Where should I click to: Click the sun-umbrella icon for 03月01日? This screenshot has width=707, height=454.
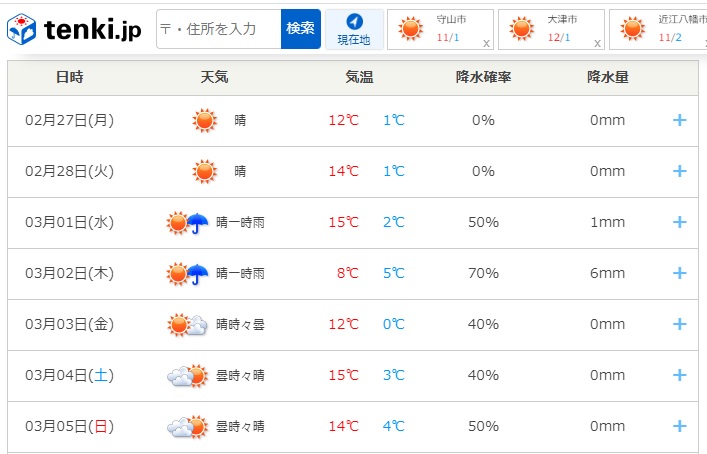187,222
